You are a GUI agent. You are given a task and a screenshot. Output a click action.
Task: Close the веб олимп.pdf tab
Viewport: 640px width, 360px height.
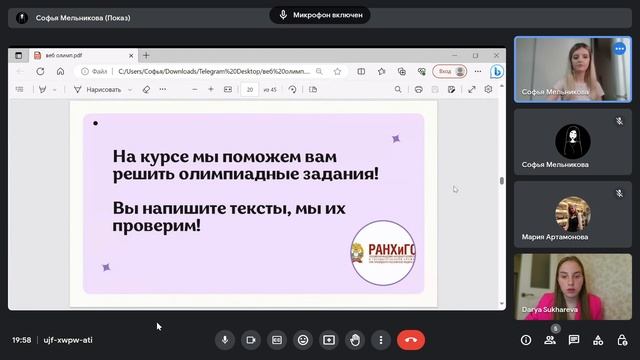click(131, 56)
